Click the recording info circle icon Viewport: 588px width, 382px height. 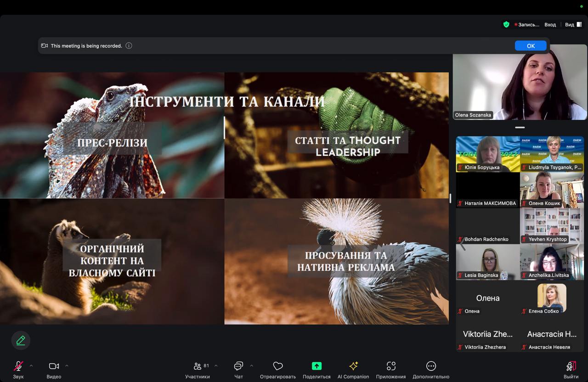point(129,45)
